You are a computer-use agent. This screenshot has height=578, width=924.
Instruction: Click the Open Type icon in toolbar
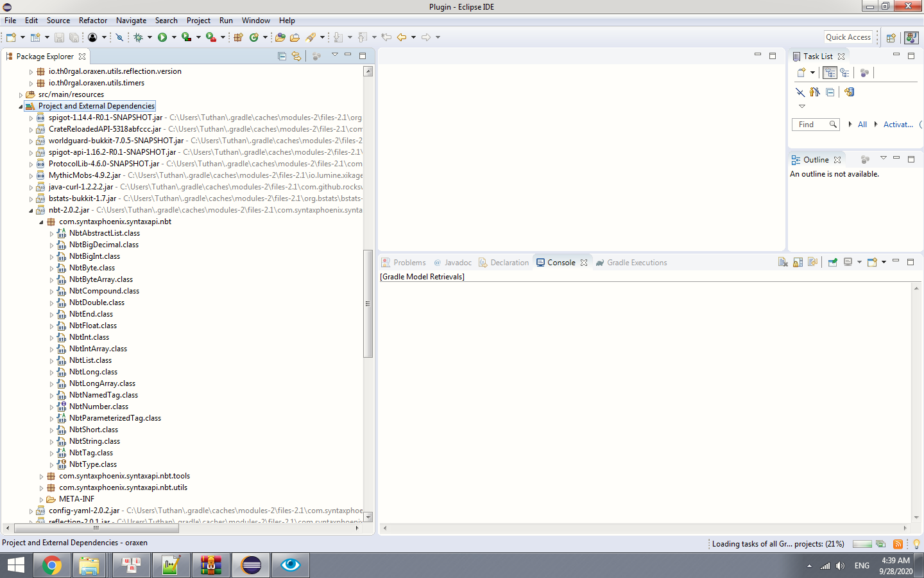coord(280,37)
